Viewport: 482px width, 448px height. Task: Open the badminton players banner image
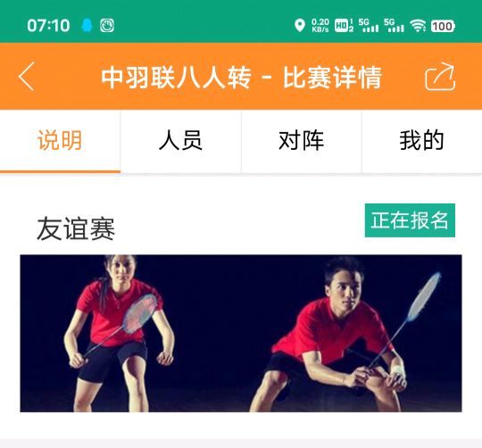[x=241, y=334]
